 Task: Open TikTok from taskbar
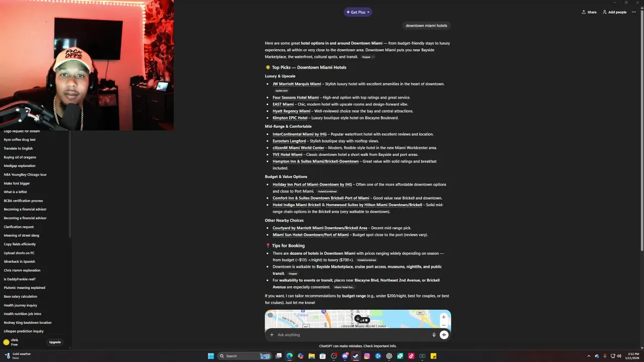coord(411,356)
